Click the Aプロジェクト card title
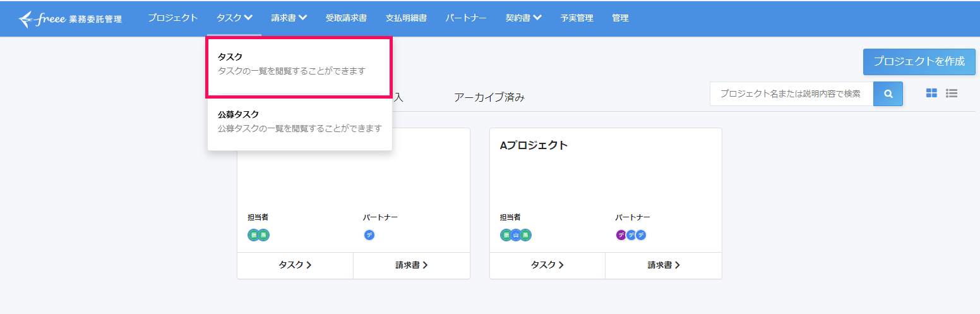Viewport: 980px width, 314px height. coord(534,145)
